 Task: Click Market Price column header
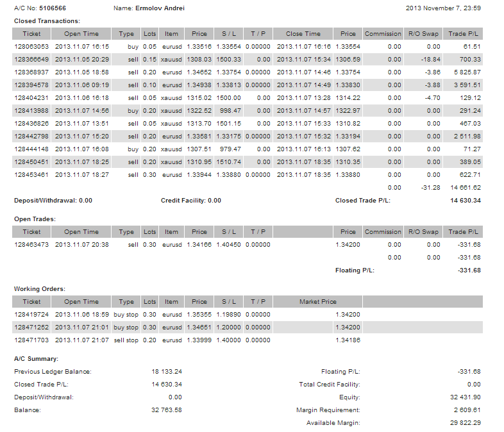click(x=317, y=302)
